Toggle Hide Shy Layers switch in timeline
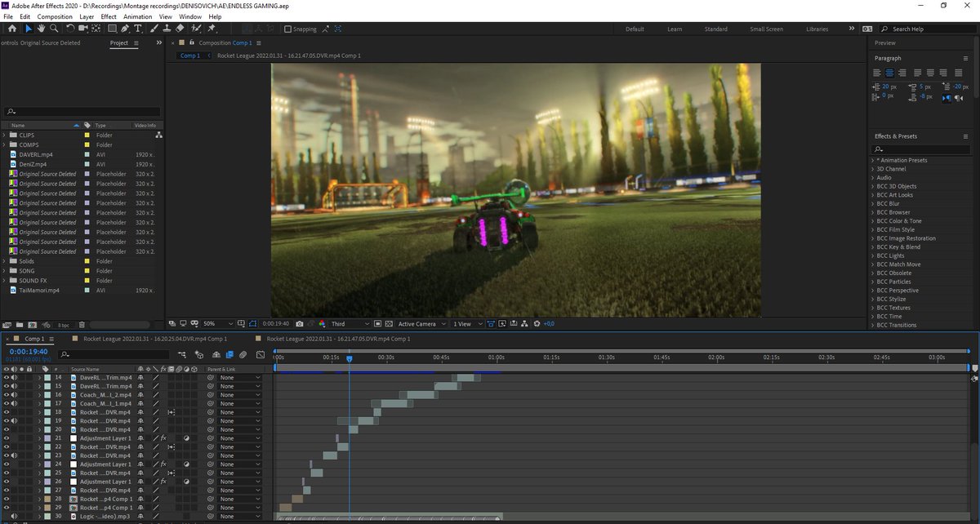This screenshot has height=524, width=980. (216, 354)
